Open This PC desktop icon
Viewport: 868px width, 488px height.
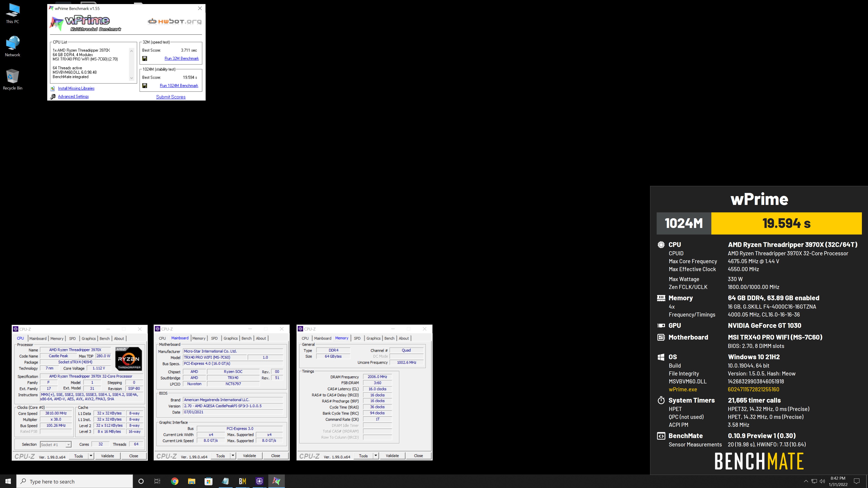pos(12,14)
